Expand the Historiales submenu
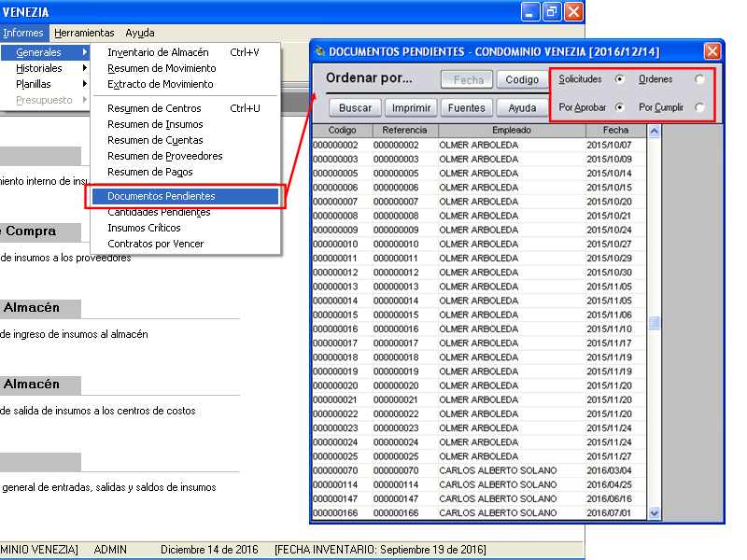The height and width of the screenshot is (560, 747). (x=45, y=68)
